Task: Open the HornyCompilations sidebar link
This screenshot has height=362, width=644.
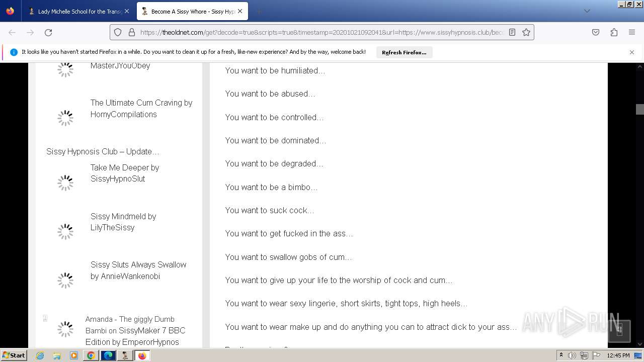Action: pyautogui.click(x=141, y=109)
